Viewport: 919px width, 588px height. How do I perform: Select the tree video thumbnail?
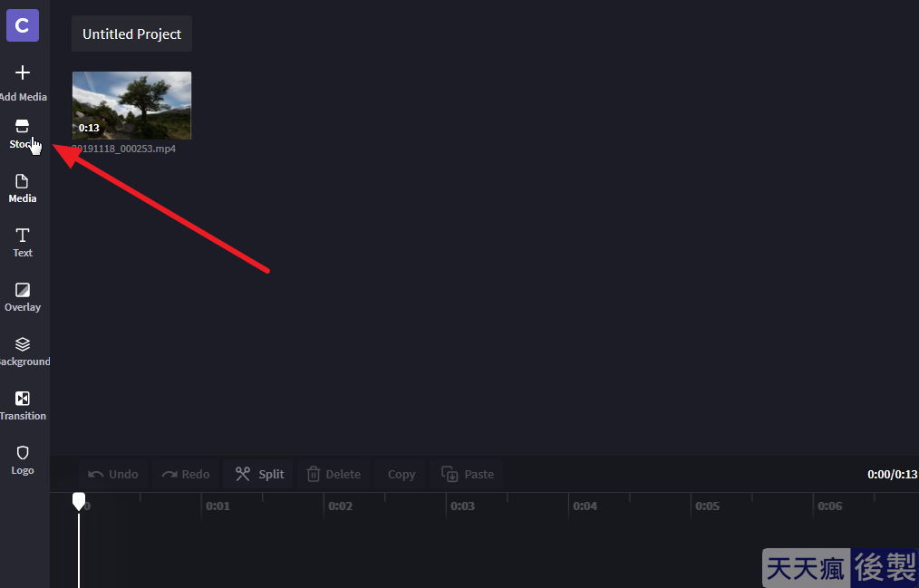(132, 105)
